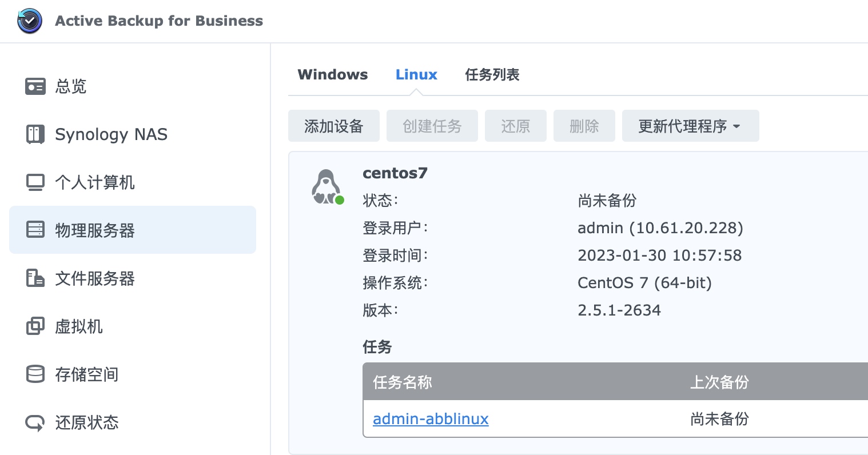Screen dimensions: 868x455
Task: Open the 总览 overview page
Action: click(x=133, y=86)
